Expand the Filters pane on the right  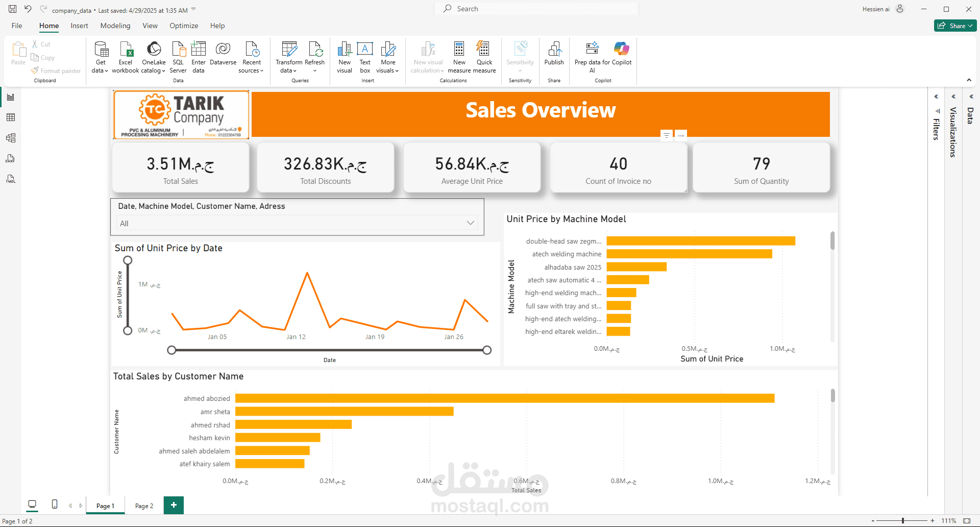tap(936, 97)
